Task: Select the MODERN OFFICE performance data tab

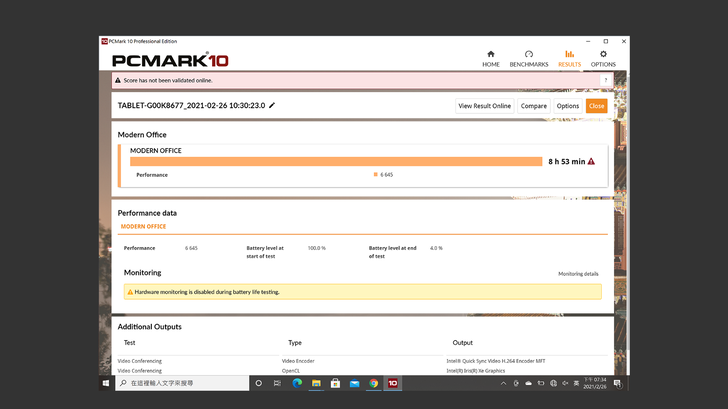Action: point(143,226)
